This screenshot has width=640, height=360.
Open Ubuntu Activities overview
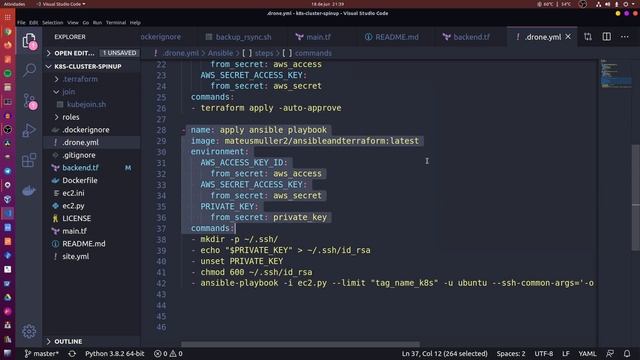(14, 4)
